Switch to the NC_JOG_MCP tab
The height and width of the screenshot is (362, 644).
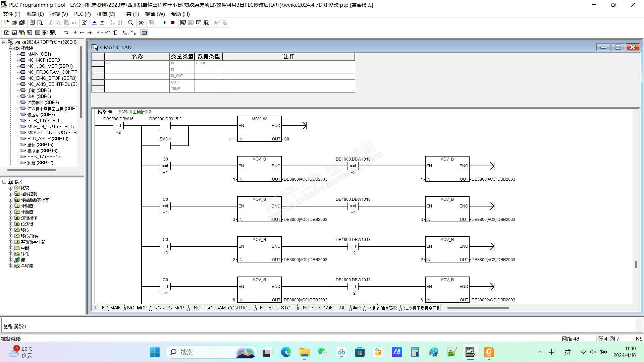[x=169, y=308]
